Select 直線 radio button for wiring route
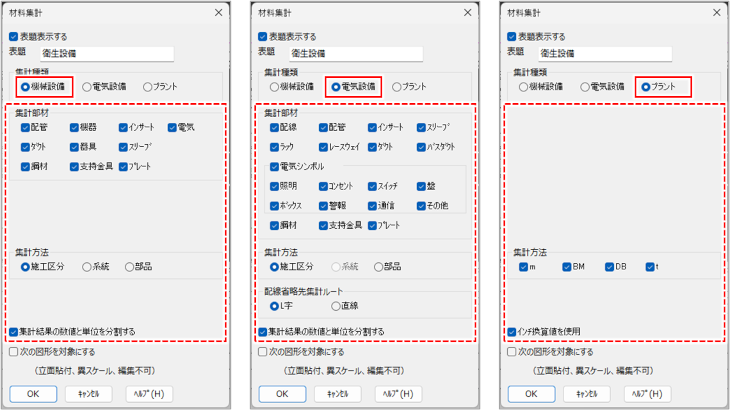The image size is (730, 410). click(336, 306)
